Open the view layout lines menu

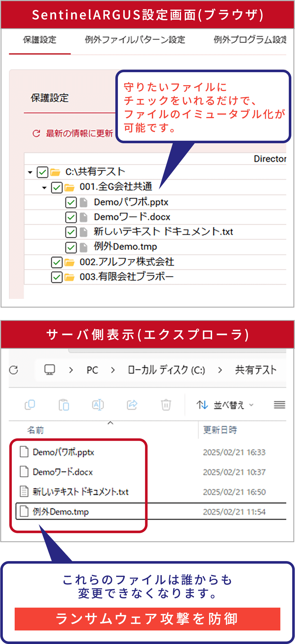click(279, 405)
